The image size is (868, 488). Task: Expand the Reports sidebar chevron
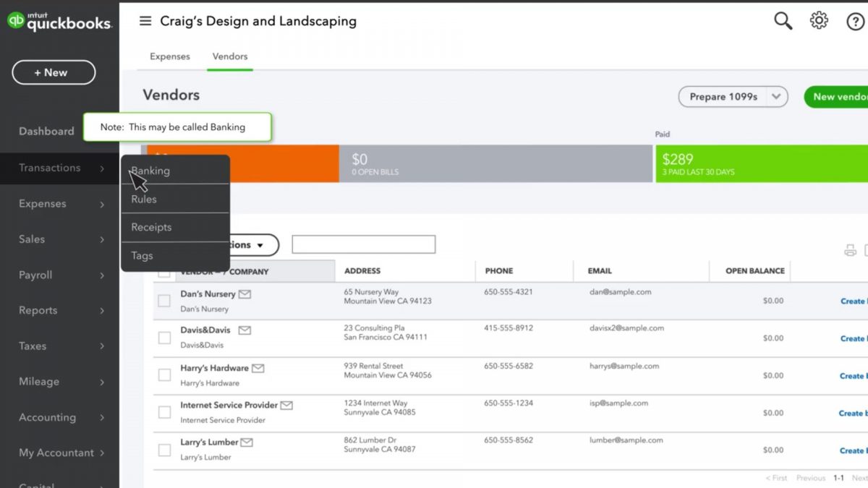(102, 311)
